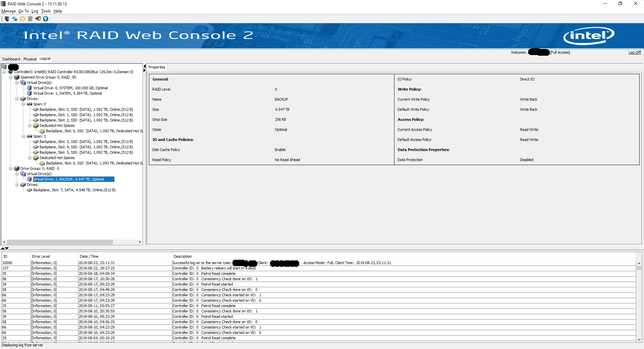
Task: Click the 'Write Back' Current Write Policy value
Action: tap(528, 99)
